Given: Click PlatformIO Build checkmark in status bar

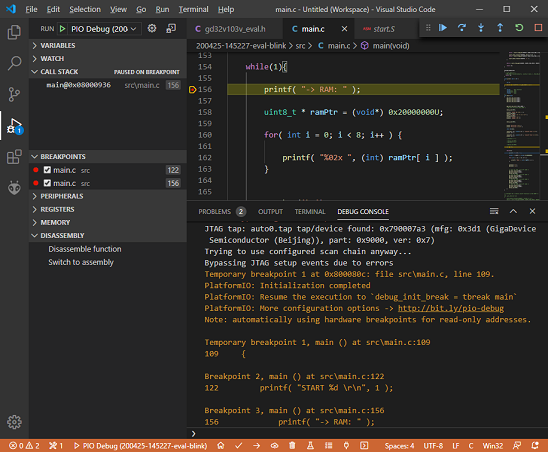Looking at the screenshot, I should (x=238, y=445).
